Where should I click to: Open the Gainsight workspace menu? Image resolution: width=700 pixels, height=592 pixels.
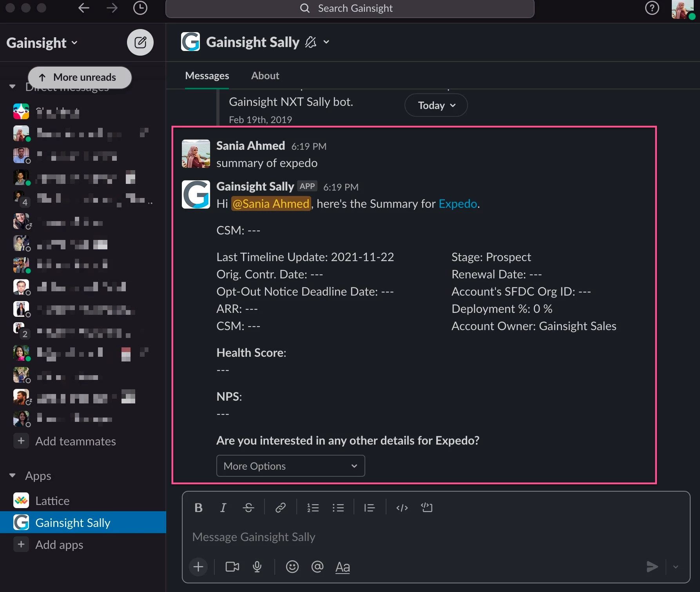[42, 42]
